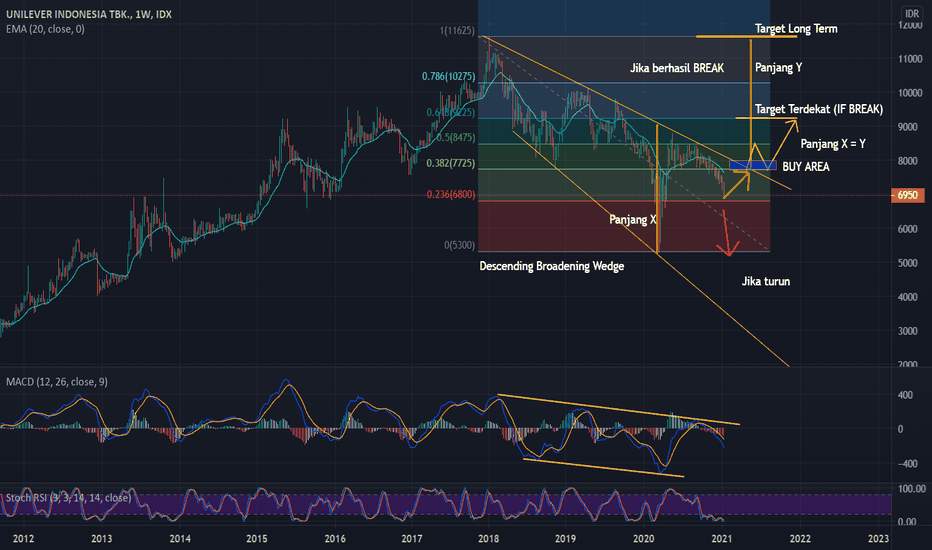Click the 0.5(8475) Fibonacci level label
932x550 pixels.
455,137
